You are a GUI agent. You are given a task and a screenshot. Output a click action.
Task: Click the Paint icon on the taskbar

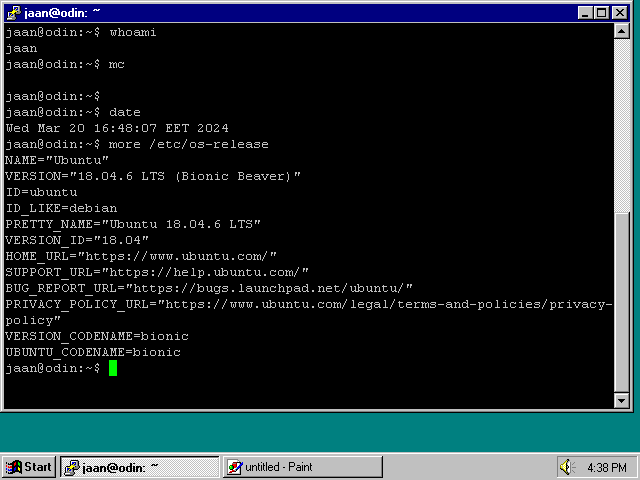coord(234,467)
